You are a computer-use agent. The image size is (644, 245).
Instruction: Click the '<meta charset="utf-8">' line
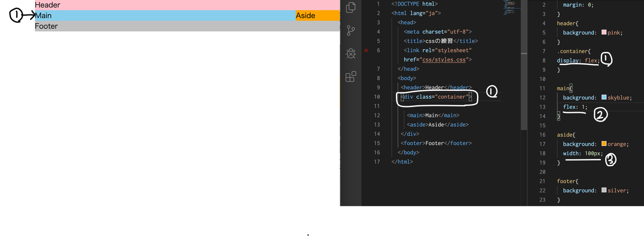[437, 32]
